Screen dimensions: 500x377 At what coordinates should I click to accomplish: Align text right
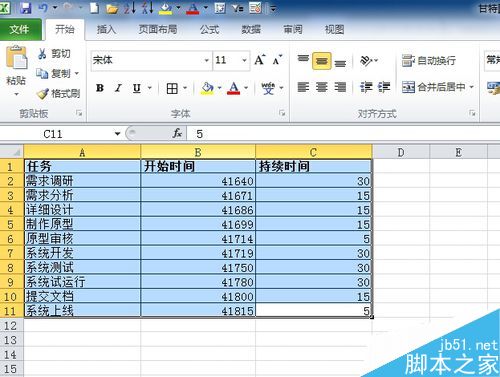coord(340,87)
